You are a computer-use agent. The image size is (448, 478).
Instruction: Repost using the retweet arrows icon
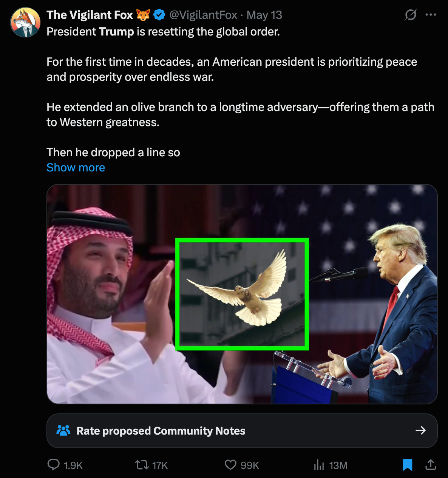pyautogui.click(x=142, y=465)
